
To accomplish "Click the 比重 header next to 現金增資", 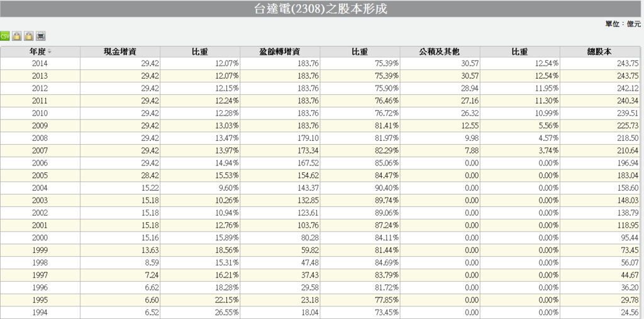I will pyautogui.click(x=200, y=52).
